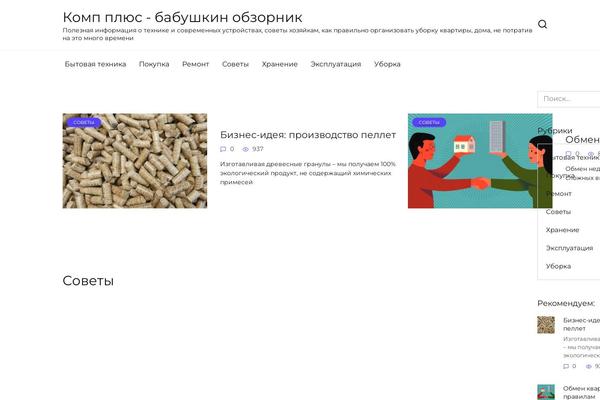Click the pellets article excerpt text
The image size is (600, 400).
click(x=308, y=173)
